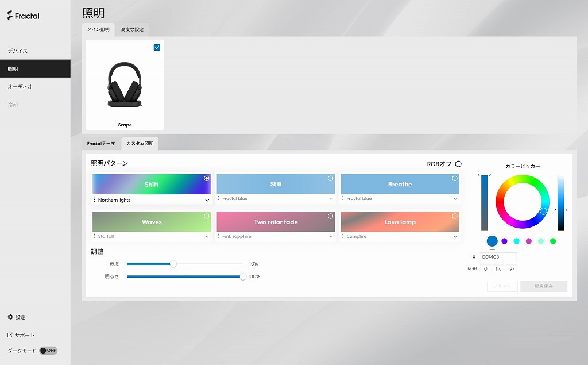
Task: Select the Still pattern radio button
Action: point(330,178)
